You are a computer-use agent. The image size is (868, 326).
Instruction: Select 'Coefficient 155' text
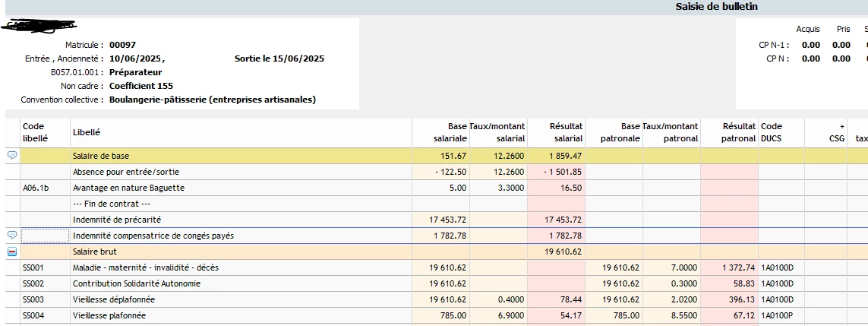141,86
